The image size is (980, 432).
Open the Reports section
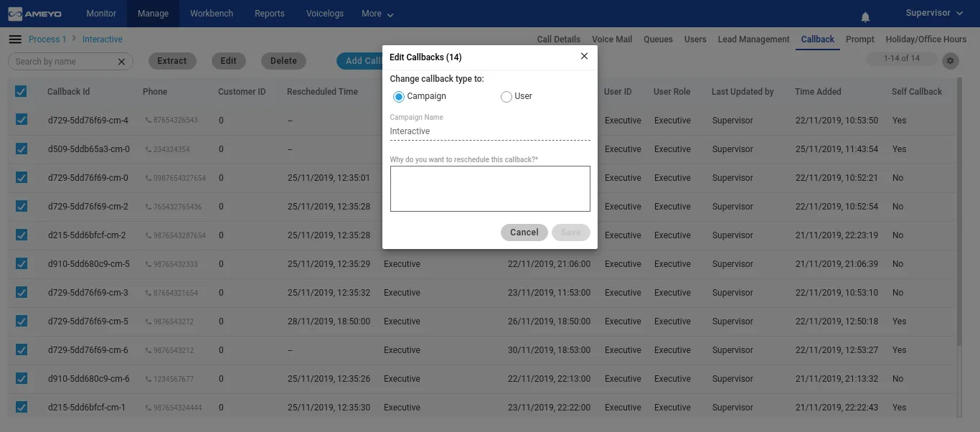[270, 14]
